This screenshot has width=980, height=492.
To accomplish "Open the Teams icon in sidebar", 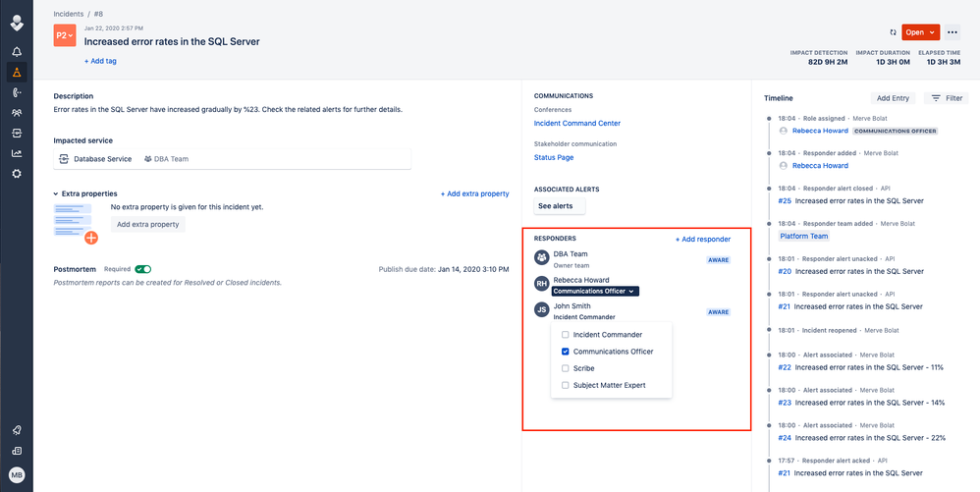I will [x=17, y=113].
